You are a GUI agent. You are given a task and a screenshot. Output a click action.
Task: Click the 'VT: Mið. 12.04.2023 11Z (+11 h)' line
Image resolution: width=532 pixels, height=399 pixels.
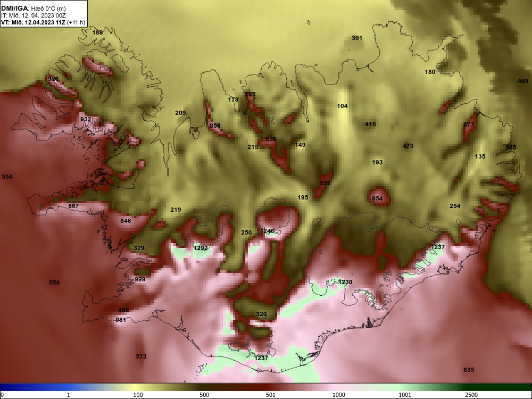[x=43, y=22]
